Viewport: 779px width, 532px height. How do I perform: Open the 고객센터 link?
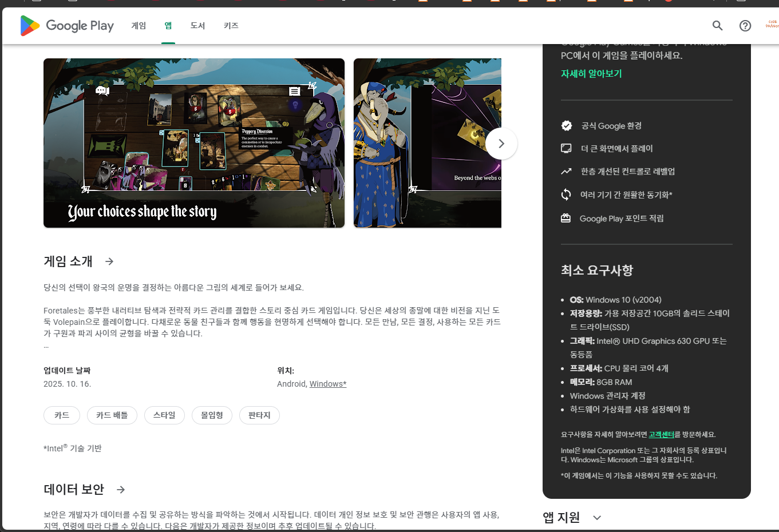pos(661,435)
